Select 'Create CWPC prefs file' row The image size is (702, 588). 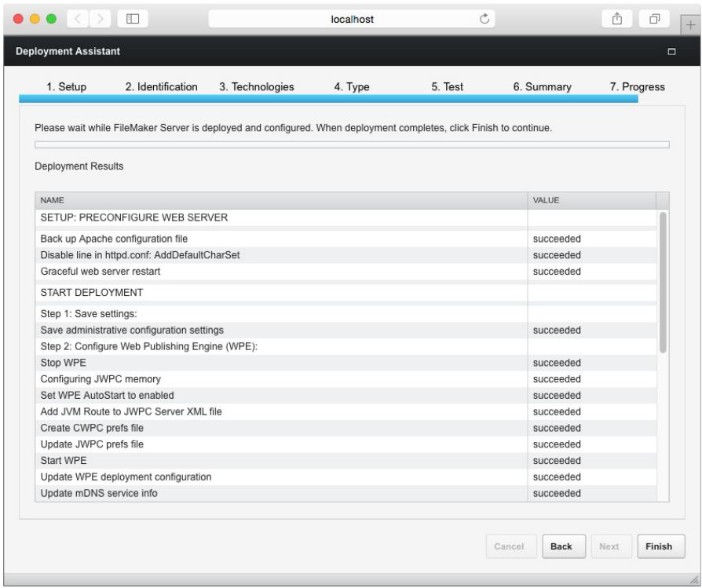346,429
